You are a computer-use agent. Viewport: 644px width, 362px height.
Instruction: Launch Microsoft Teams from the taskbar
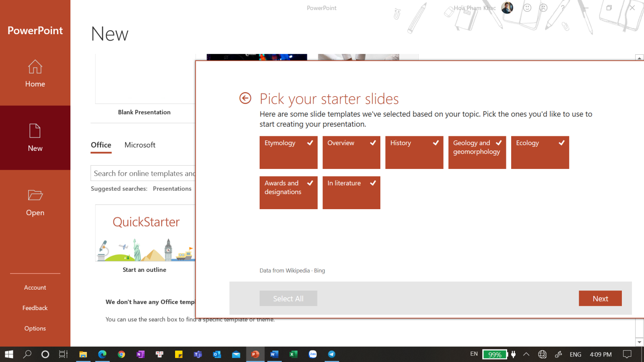pyautogui.click(x=198, y=354)
